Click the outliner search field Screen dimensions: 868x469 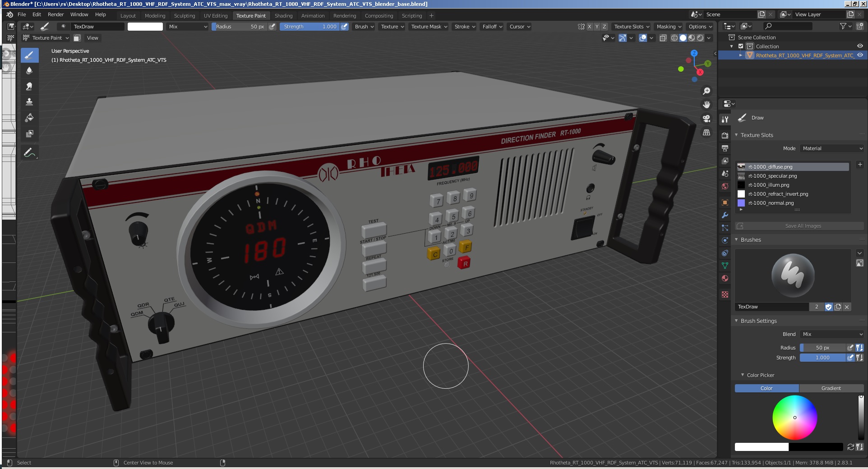coord(787,26)
